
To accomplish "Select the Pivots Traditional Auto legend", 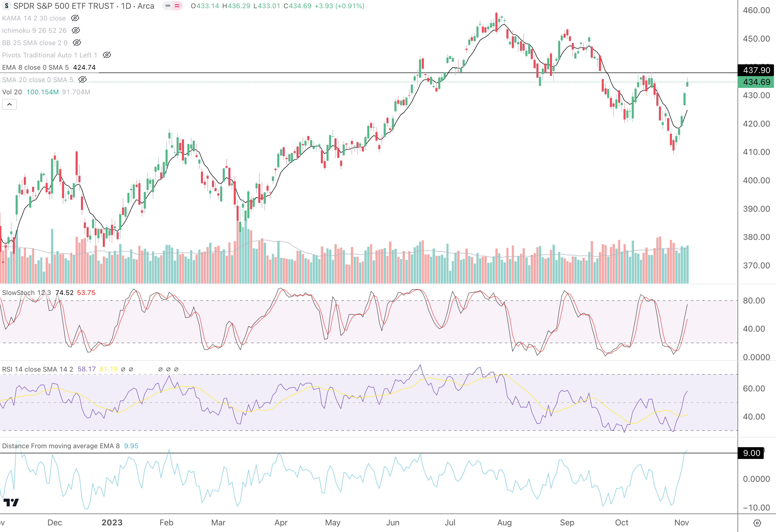I will click(x=50, y=55).
